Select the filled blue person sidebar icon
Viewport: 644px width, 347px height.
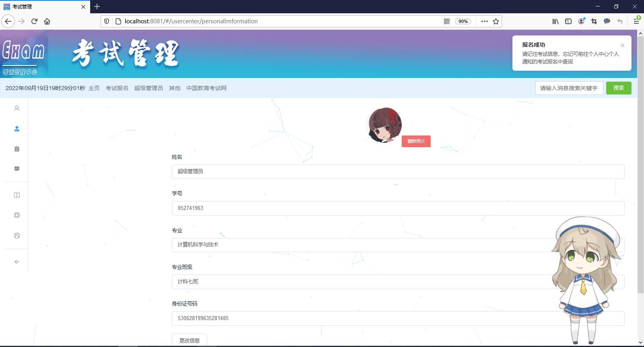tap(17, 129)
